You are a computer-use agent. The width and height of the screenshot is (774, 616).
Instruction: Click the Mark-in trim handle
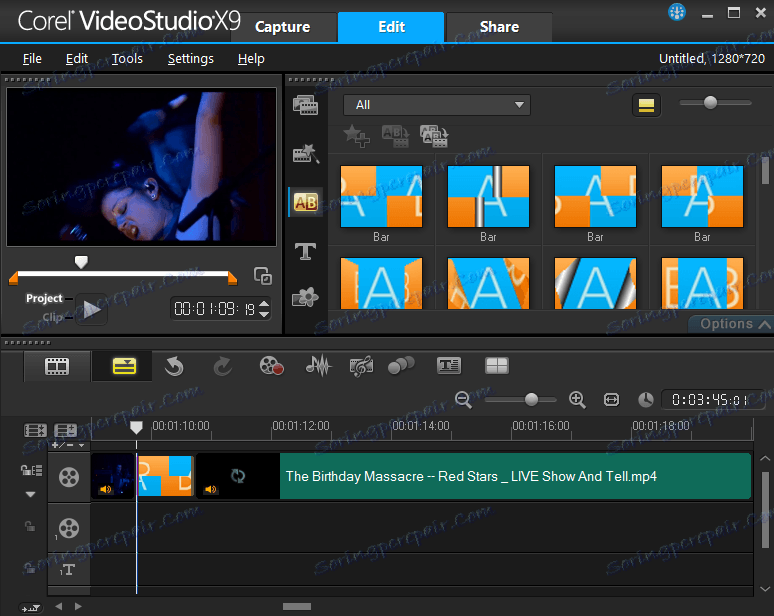(14, 278)
